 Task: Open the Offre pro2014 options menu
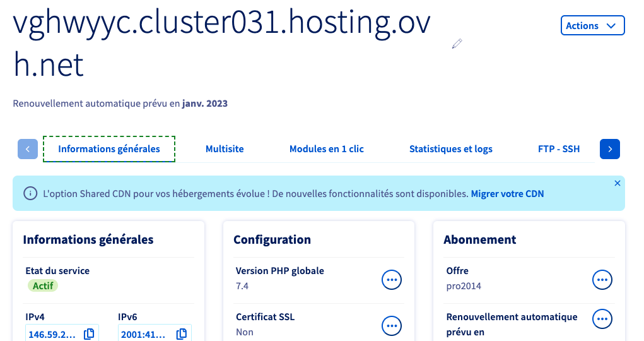click(x=602, y=280)
